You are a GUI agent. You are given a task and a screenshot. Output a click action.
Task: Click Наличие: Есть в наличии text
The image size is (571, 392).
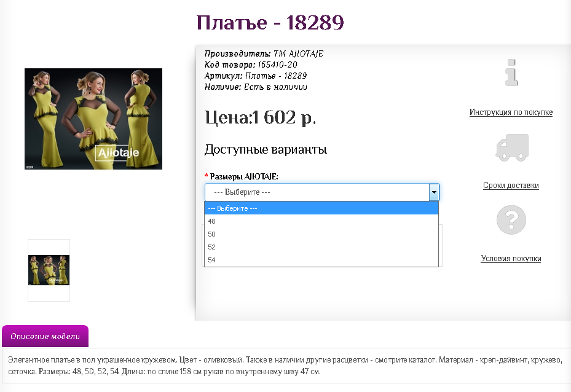[x=256, y=87]
